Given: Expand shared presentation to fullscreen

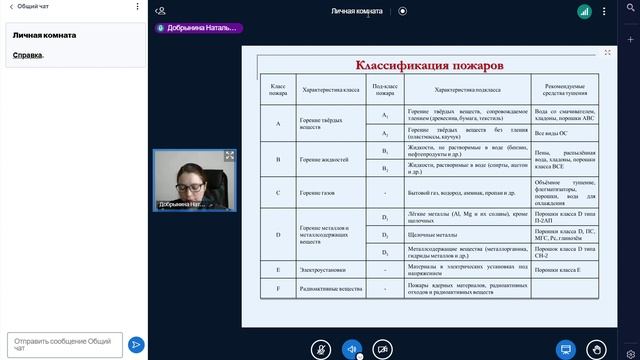Looking at the screenshot, I should 607,53.
